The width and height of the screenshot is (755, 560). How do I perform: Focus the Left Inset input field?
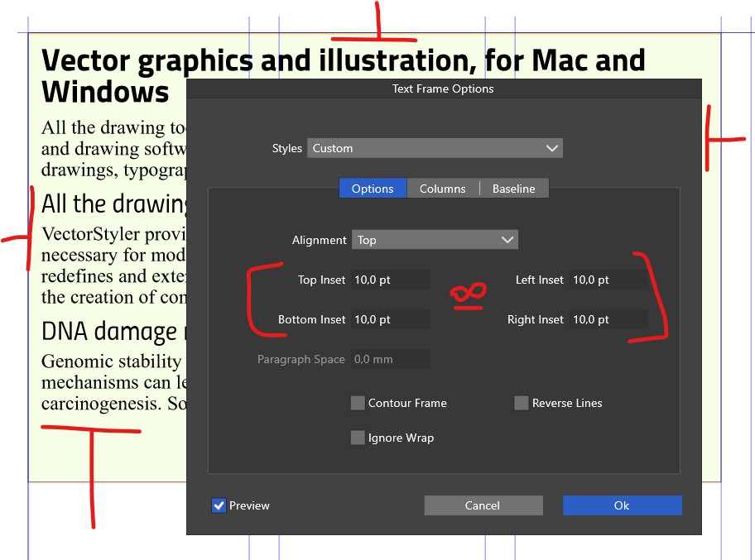click(x=608, y=280)
